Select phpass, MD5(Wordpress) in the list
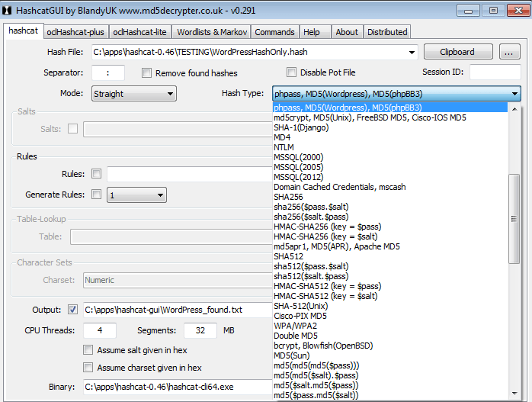Screen dimensions: 532x402 point(390,108)
